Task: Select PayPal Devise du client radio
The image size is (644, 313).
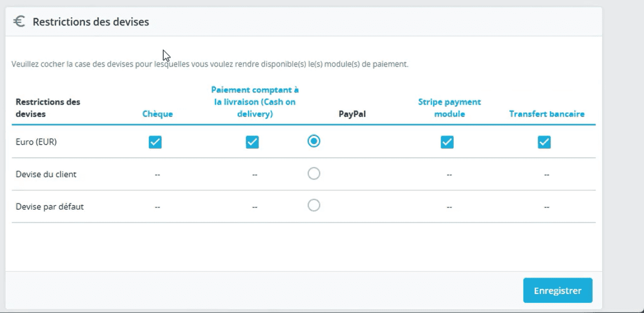Action: click(x=314, y=173)
